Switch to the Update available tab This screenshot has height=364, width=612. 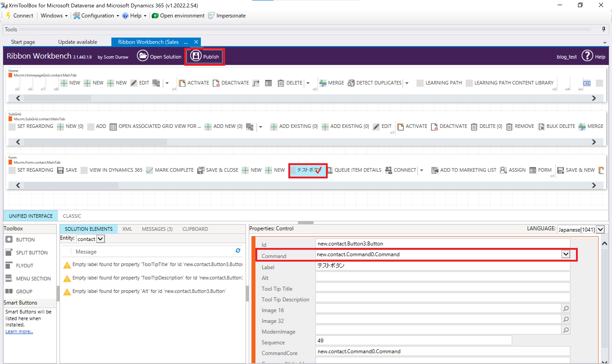[x=78, y=42]
